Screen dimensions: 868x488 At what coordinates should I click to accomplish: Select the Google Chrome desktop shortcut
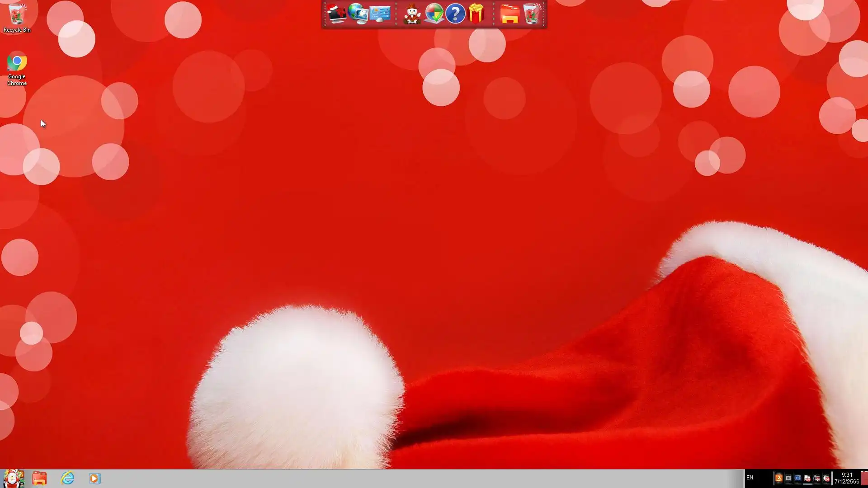17,68
